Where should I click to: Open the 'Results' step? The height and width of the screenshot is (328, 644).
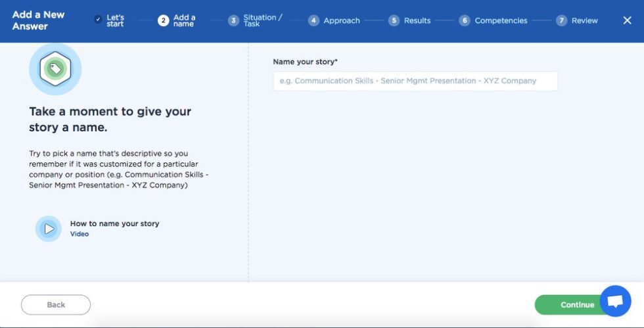click(x=417, y=20)
